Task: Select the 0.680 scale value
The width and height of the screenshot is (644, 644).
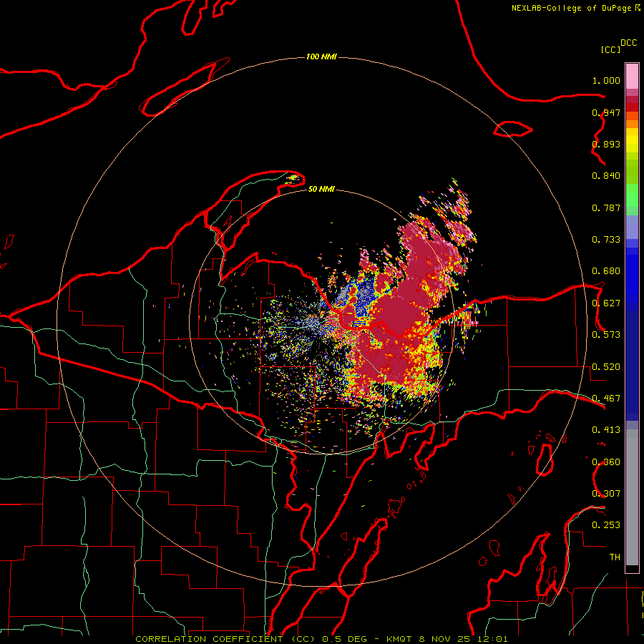Action: pos(606,271)
